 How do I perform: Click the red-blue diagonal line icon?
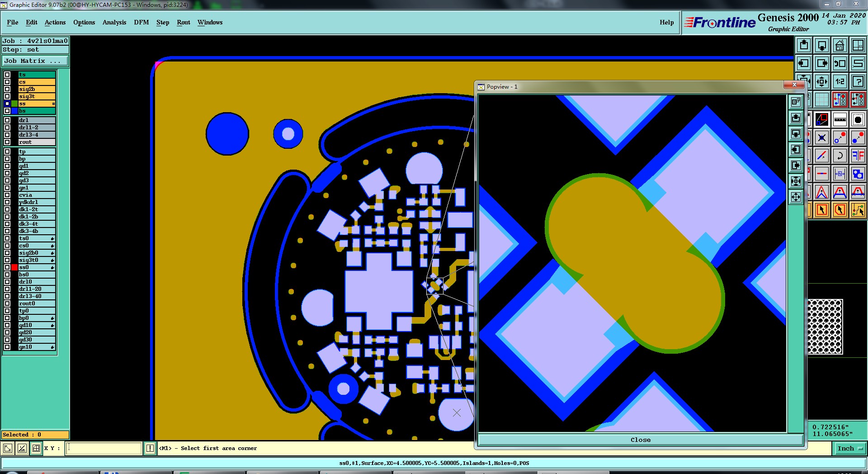pos(822,156)
